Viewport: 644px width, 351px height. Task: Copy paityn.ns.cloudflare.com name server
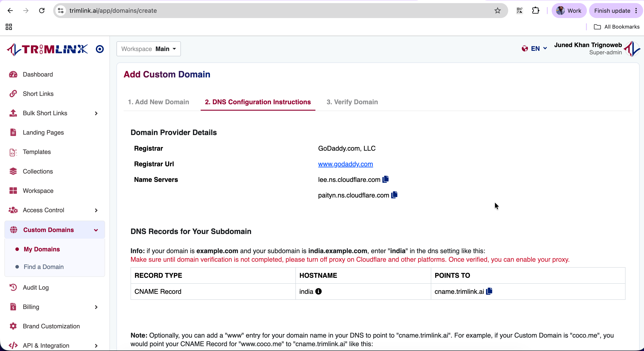(394, 195)
